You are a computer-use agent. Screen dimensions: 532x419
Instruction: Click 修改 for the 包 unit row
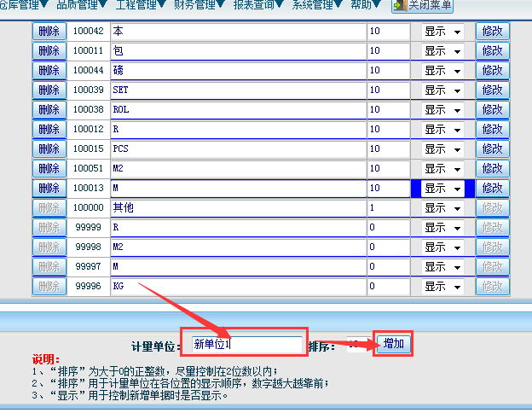492,51
